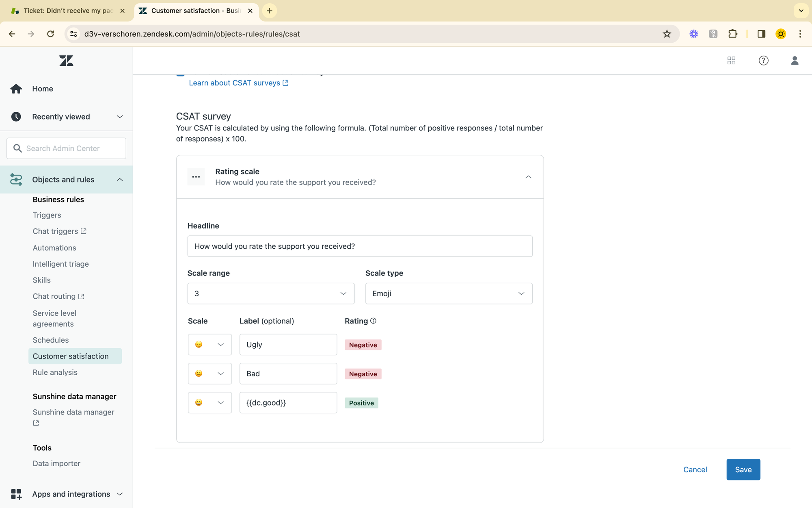The image size is (812, 508).
Task: Open the user profile icon
Action: click(795, 61)
